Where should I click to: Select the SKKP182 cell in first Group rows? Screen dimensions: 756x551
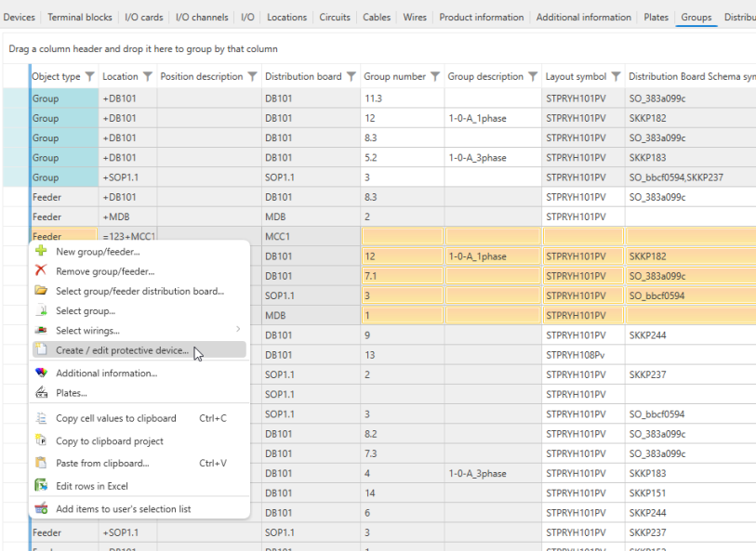[646, 118]
